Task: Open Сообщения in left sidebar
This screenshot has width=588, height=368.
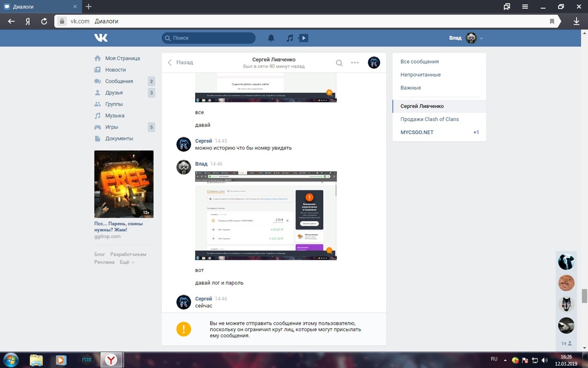Action: [x=119, y=81]
